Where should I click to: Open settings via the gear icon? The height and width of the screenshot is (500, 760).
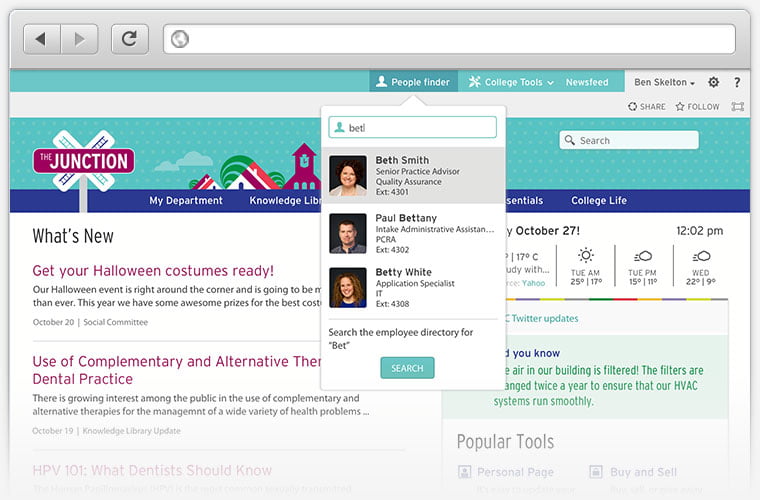click(713, 82)
